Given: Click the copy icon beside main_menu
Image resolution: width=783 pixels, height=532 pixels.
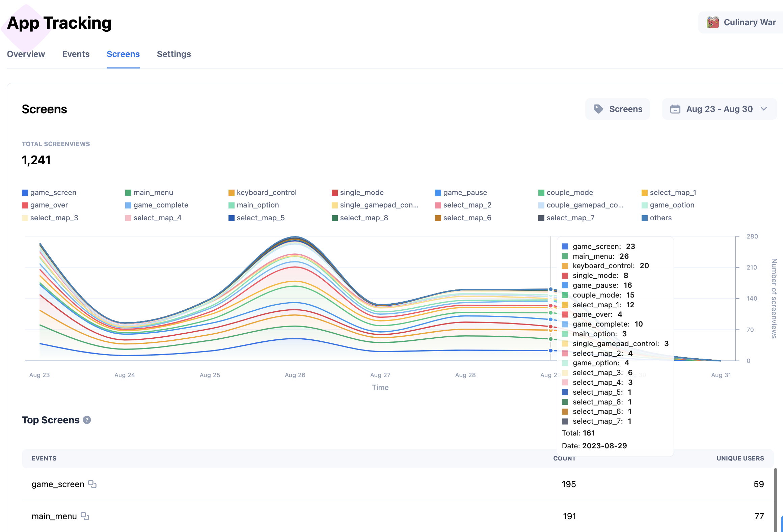Looking at the screenshot, I should (x=85, y=516).
